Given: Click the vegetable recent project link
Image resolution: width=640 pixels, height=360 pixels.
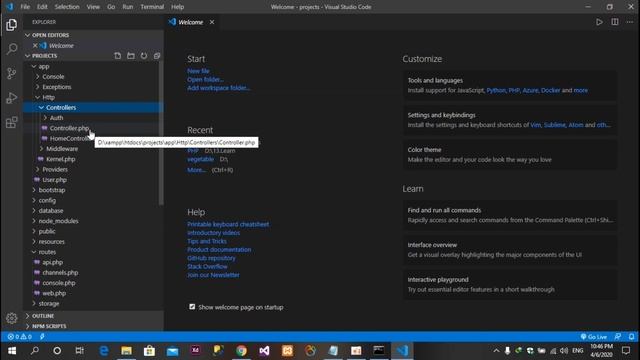Looking at the screenshot, I should 200,159.
